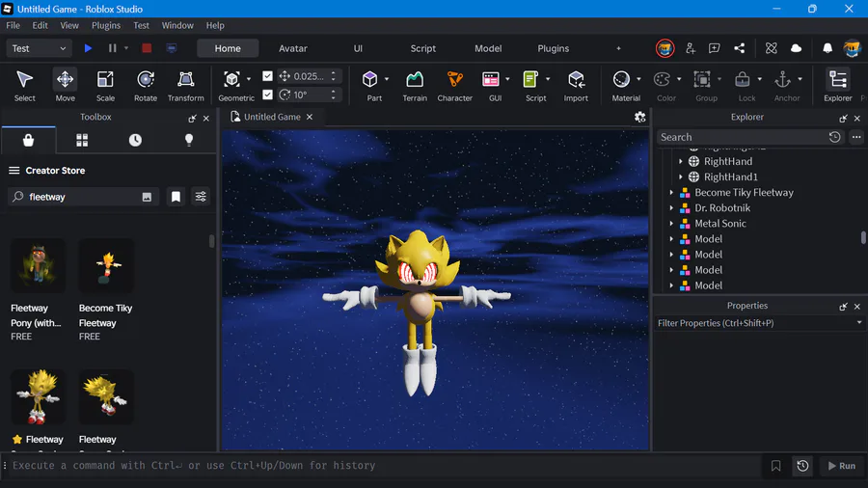This screenshot has width=868, height=488.
Task: Close the Toolbox panel
Action: point(206,119)
